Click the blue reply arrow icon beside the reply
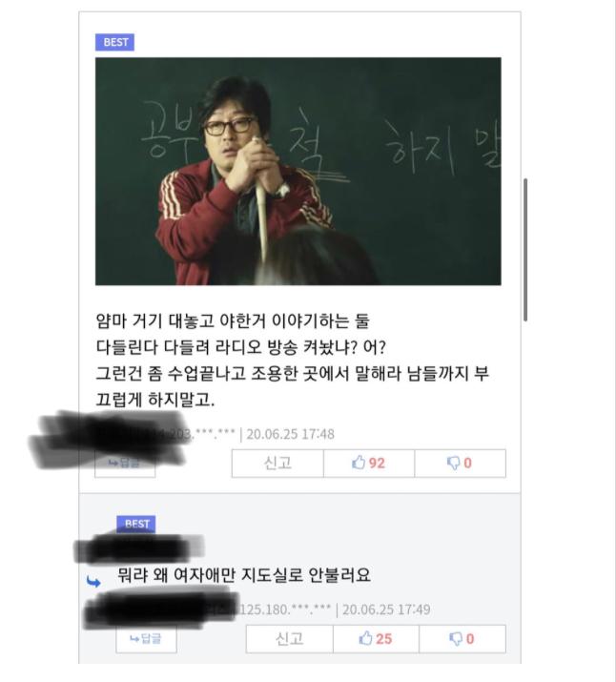Viewport: 616px width, 682px height. (x=93, y=581)
